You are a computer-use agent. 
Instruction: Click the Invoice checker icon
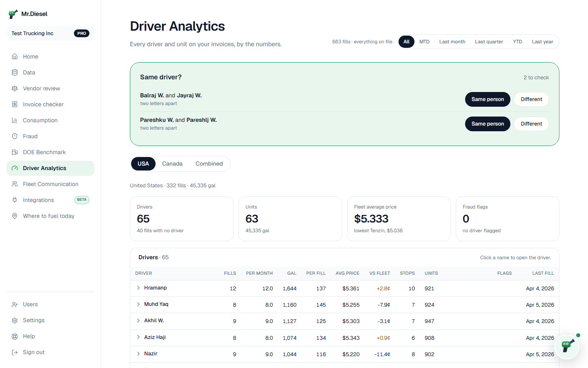(x=15, y=104)
